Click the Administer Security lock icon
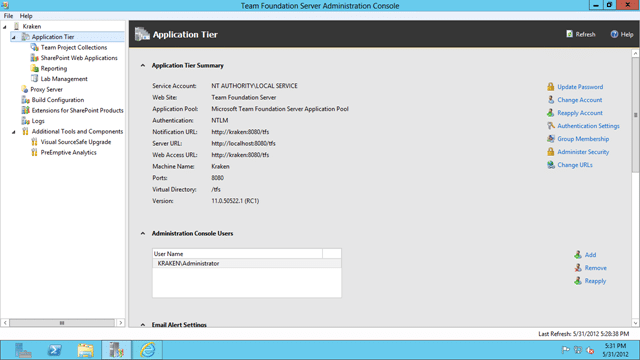This screenshot has width=640, height=360. (551, 152)
